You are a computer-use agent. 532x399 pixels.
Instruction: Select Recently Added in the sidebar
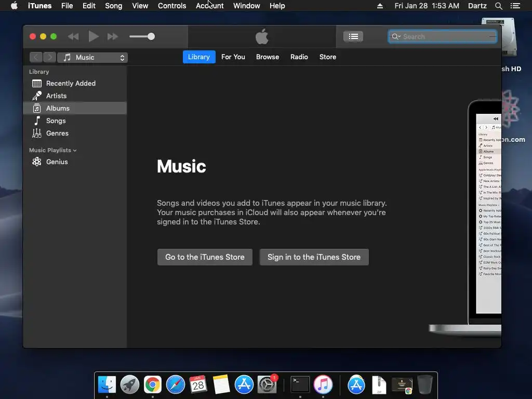click(75, 84)
